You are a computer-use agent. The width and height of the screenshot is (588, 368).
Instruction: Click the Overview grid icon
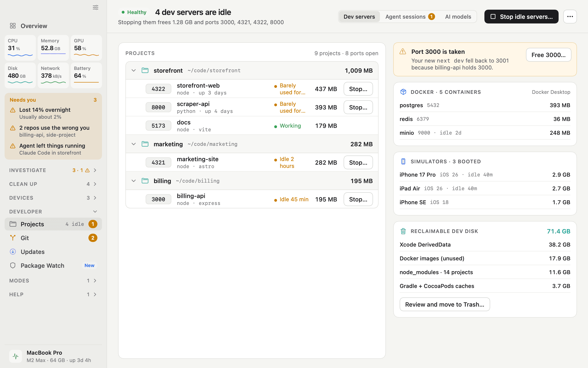[13, 26]
